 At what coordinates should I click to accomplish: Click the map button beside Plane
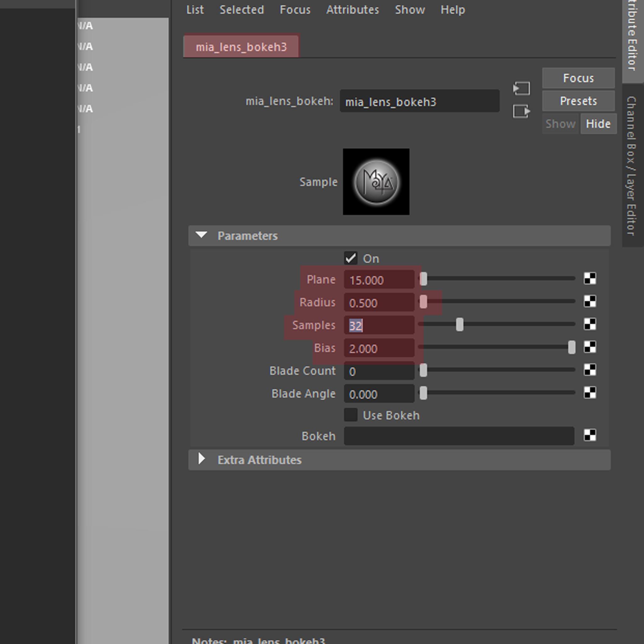[590, 278]
